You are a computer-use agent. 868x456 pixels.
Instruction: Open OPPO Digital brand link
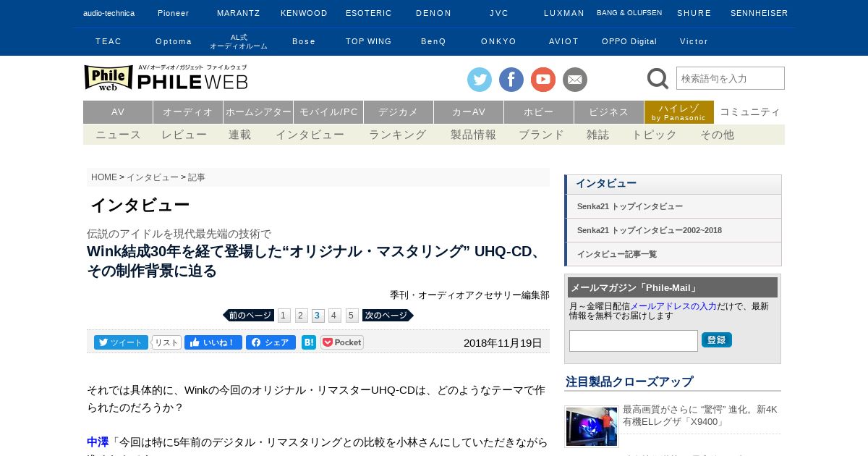tap(629, 41)
